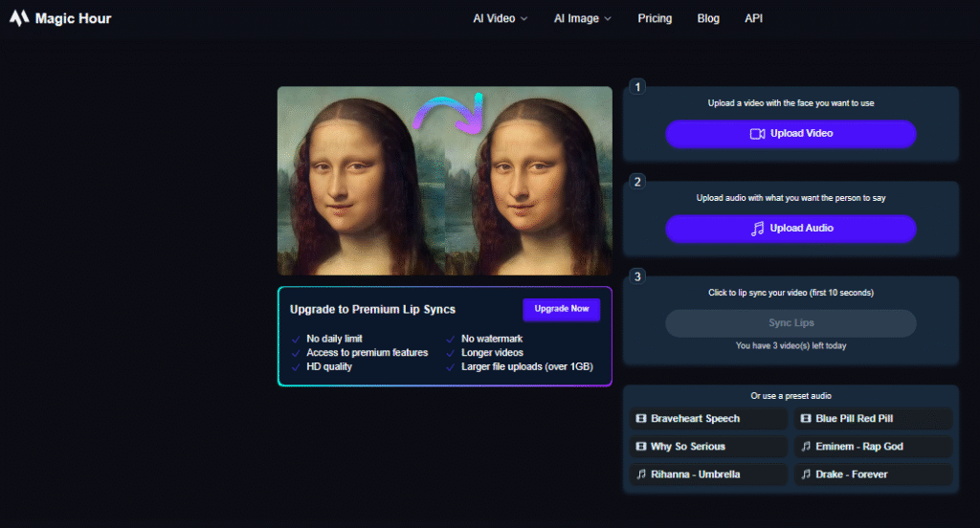Image resolution: width=980 pixels, height=528 pixels.
Task: Click the checkmark icon beside HD quality
Action: (296, 367)
